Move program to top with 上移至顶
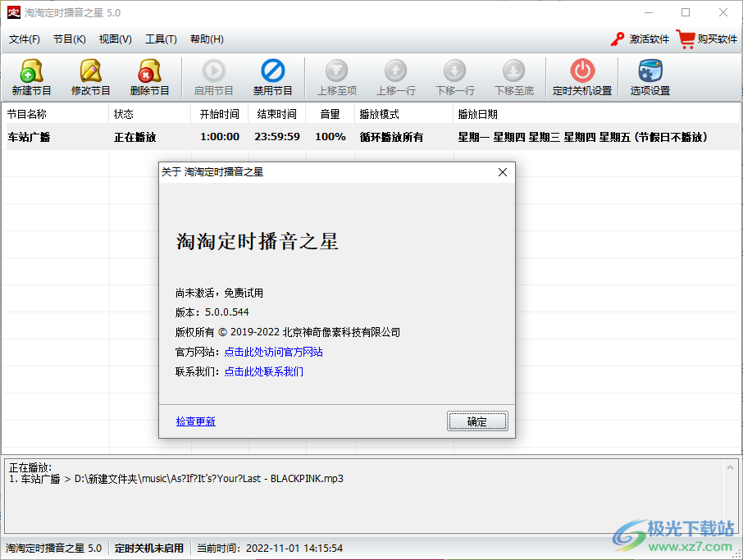The width and height of the screenshot is (743, 560). pos(336,76)
